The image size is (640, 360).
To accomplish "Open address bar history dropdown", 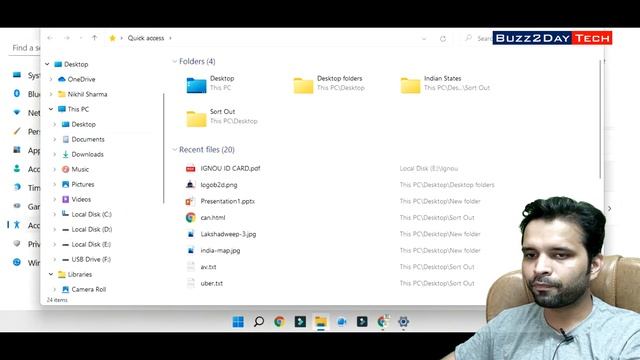I will pyautogui.click(x=424, y=39).
